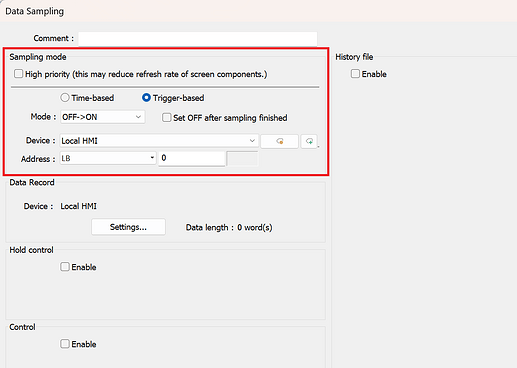The height and width of the screenshot is (368, 517).
Task: Enable the Hold control checkbox
Action: [x=65, y=267]
